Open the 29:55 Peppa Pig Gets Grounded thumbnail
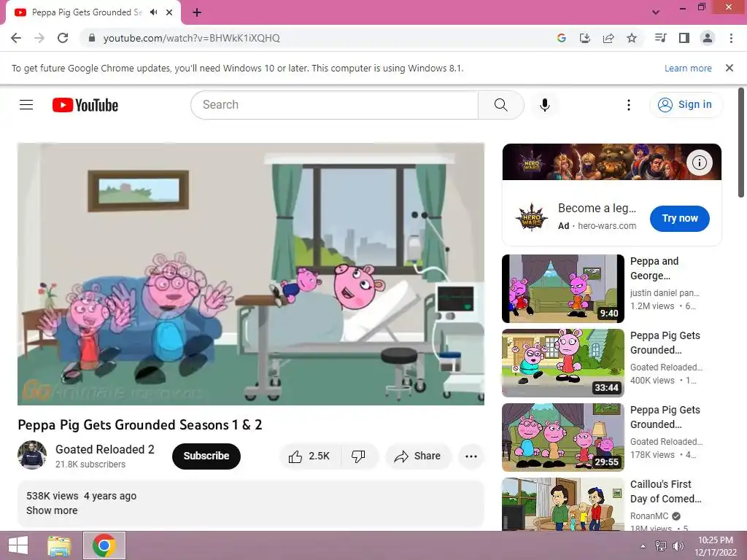 (x=563, y=437)
